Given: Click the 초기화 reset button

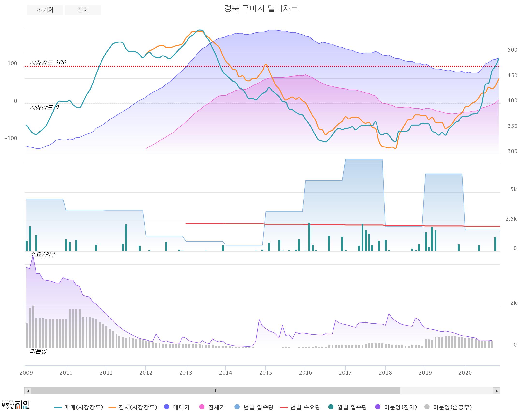Looking at the screenshot, I should point(45,10).
